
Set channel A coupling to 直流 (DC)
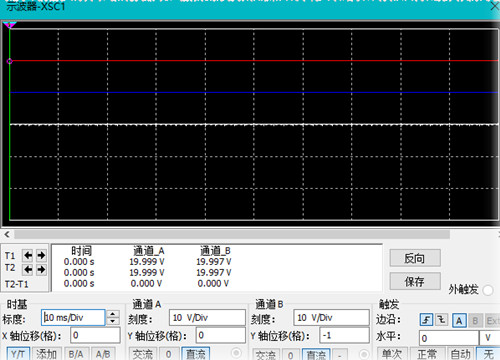point(195,354)
